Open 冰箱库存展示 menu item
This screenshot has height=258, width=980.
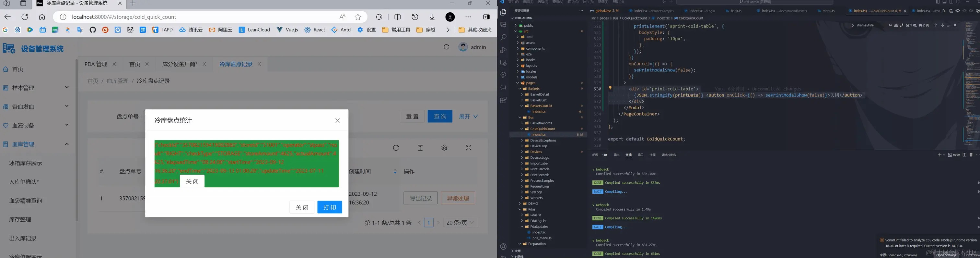click(x=26, y=163)
